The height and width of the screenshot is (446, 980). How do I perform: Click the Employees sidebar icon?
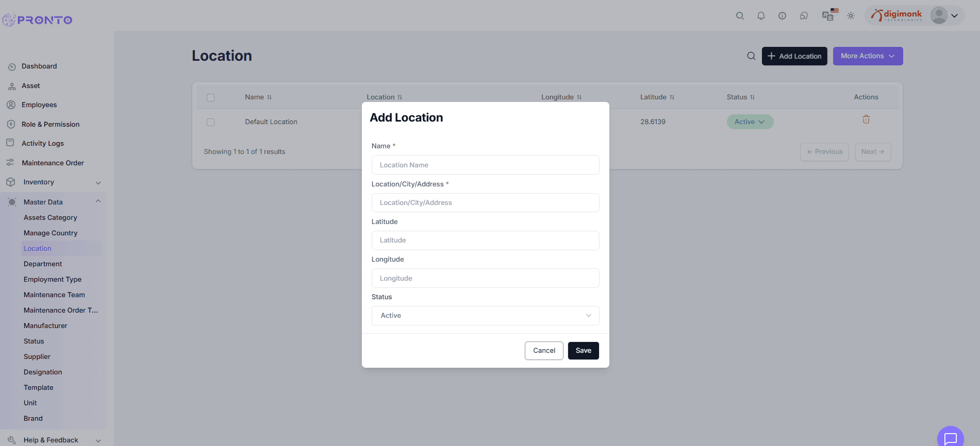11,105
